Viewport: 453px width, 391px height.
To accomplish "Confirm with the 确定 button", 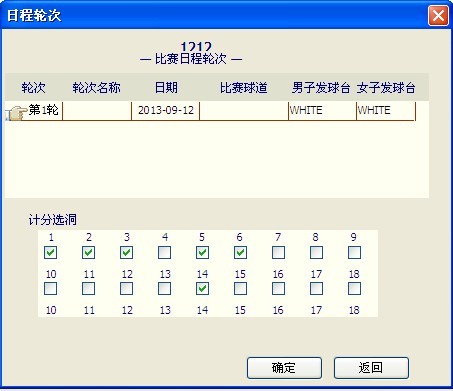I will 284,368.
